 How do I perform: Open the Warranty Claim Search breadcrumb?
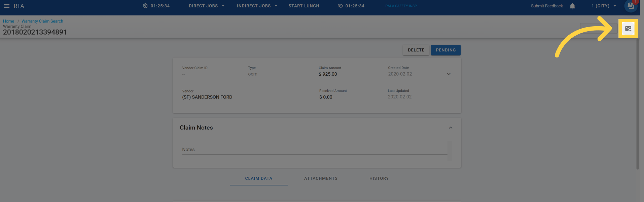point(42,21)
